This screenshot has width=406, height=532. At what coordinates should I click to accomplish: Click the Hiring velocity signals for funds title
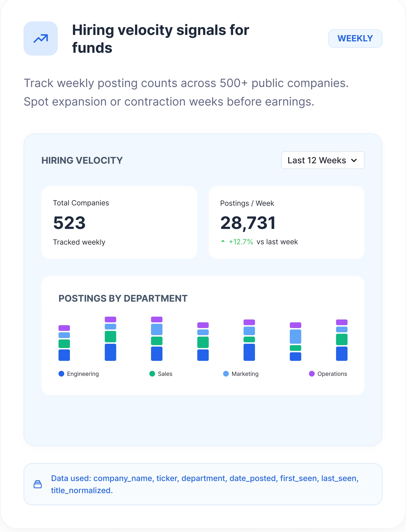161,39
